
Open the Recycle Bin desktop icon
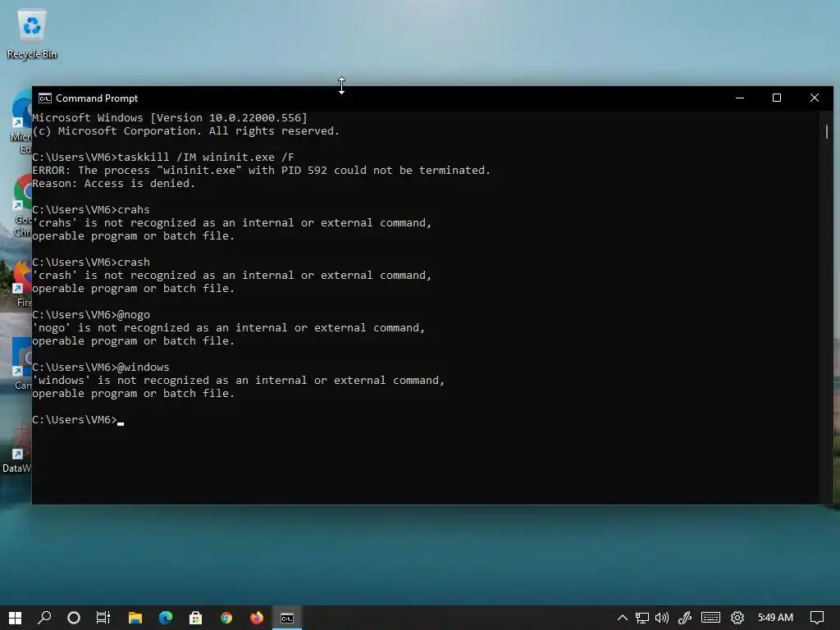pyautogui.click(x=32, y=34)
